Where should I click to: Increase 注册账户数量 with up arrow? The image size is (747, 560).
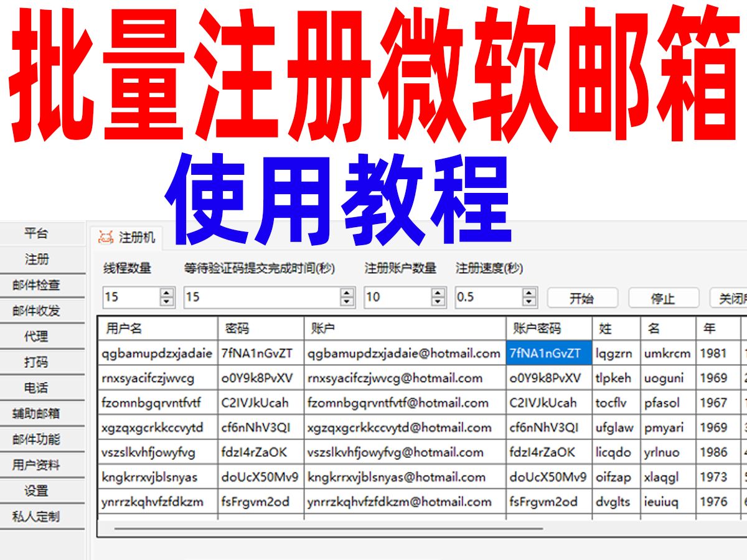click(x=439, y=292)
